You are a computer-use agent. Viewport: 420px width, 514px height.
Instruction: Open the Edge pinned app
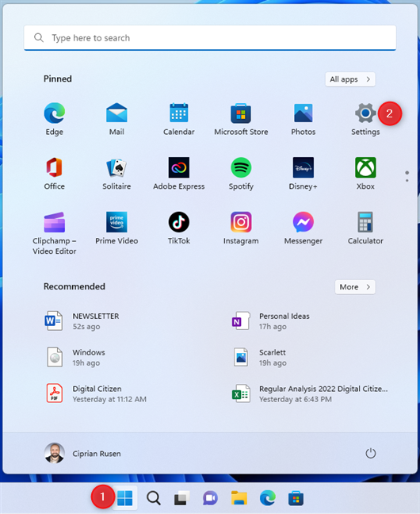click(55, 119)
